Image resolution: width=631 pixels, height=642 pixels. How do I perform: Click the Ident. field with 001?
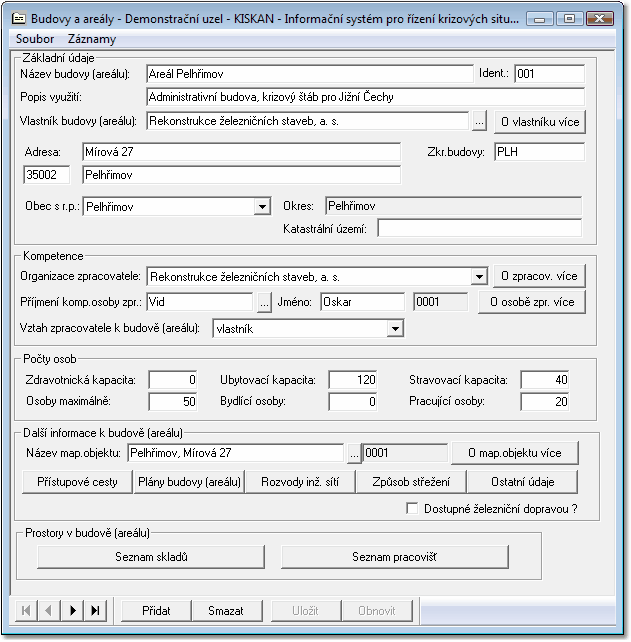point(549,74)
